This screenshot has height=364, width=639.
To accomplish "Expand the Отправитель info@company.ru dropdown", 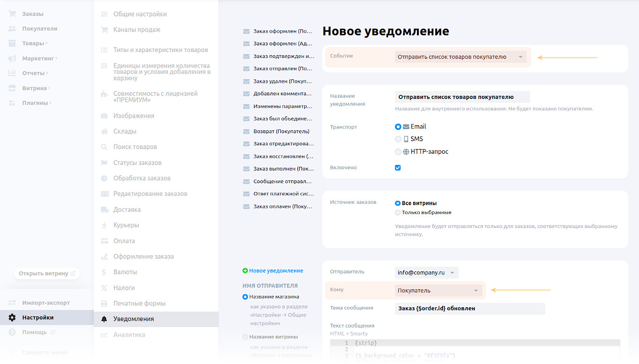I will 426,272.
